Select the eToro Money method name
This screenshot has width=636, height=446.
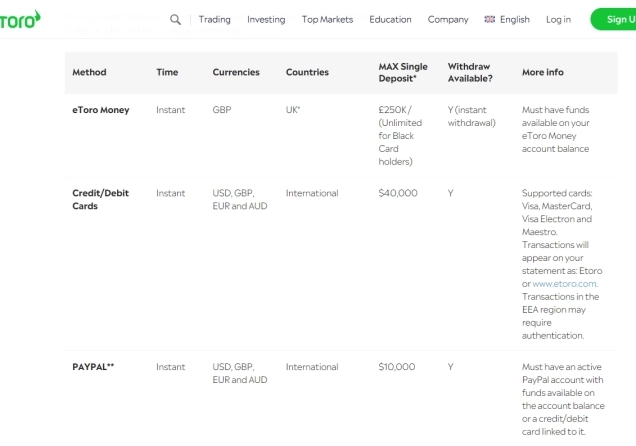tap(101, 110)
